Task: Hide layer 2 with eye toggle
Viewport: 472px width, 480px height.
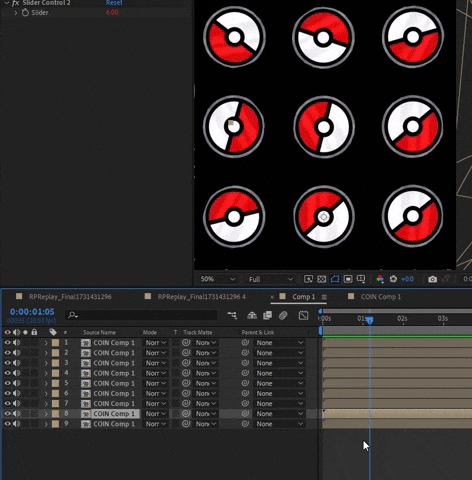Action: 7,353
